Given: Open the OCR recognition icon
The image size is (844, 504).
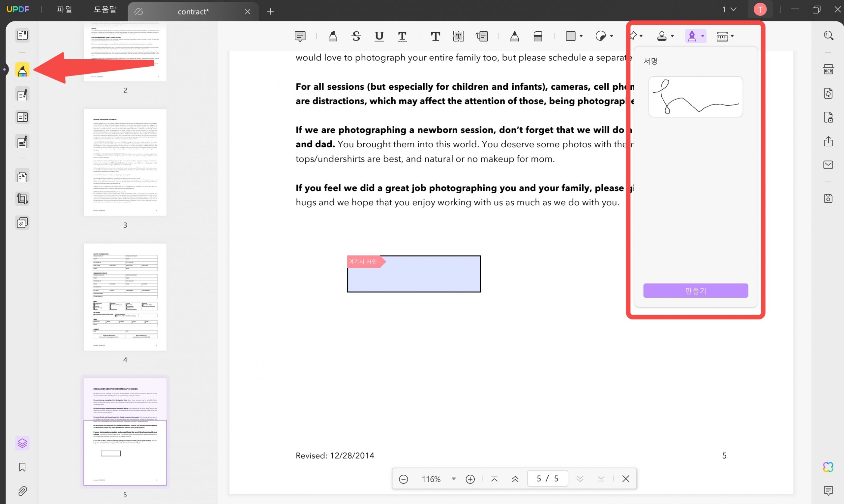Looking at the screenshot, I should pyautogui.click(x=829, y=69).
